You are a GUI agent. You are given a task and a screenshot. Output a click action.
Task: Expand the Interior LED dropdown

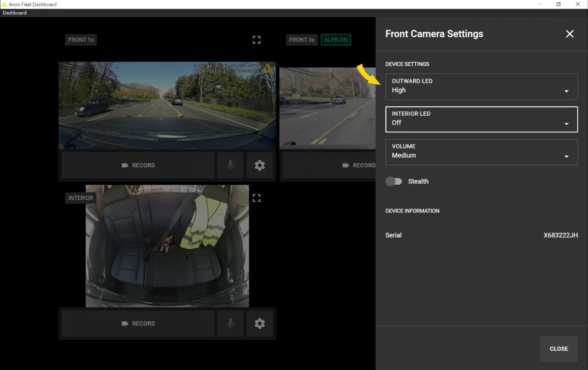pyautogui.click(x=481, y=119)
